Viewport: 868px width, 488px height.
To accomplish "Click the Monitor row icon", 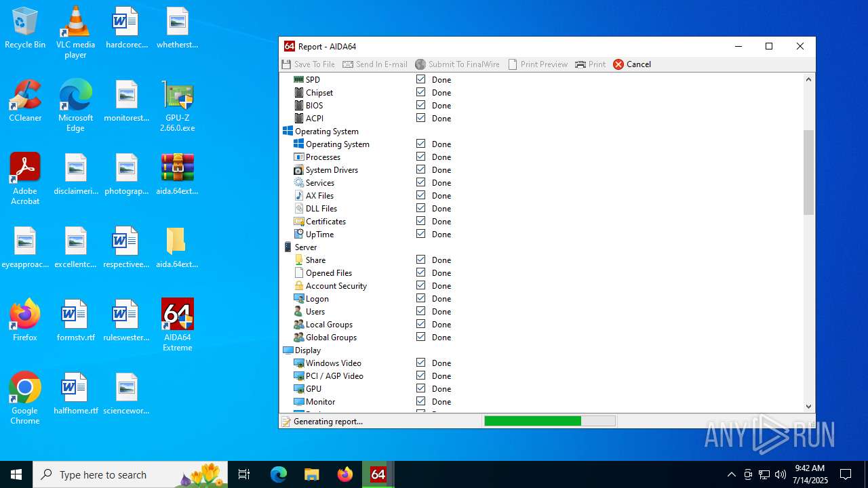I will tap(298, 401).
